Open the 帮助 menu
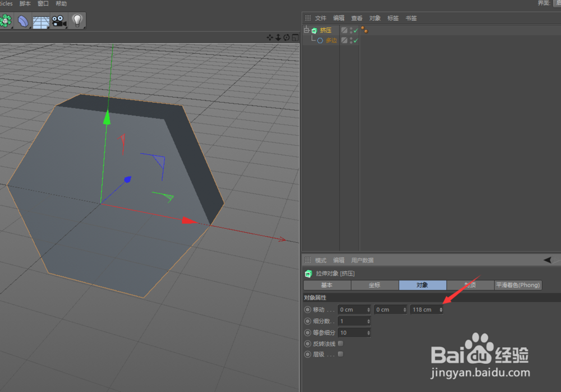Image resolution: width=561 pixels, height=392 pixels. (61, 3)
